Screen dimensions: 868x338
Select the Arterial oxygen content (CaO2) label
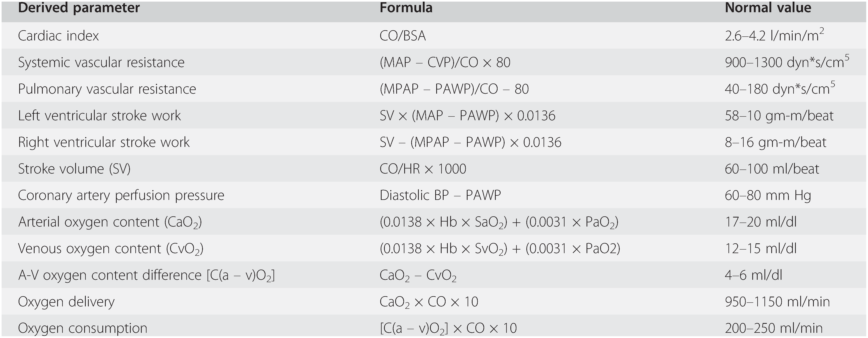[110, 222]
